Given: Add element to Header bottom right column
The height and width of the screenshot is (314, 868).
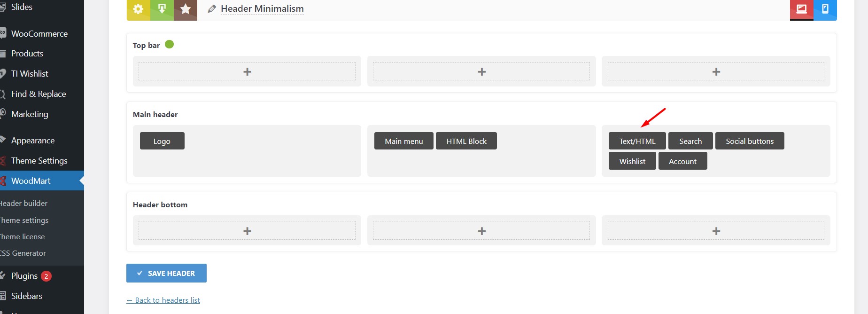Looking at the screenshot, I should click(716, 231).
